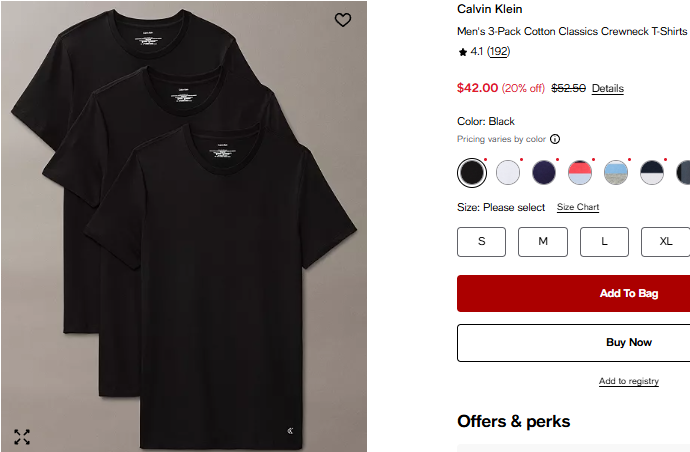Select size M

(x=543, y=242)
